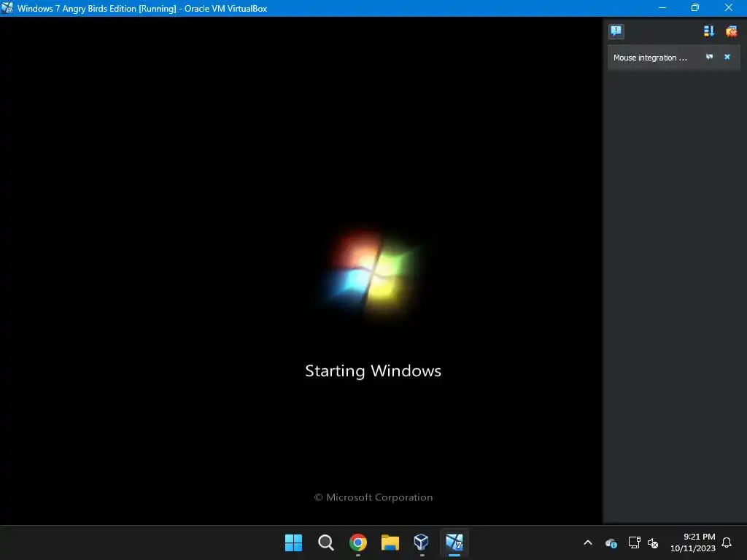Dismiss the Mouse integration notification
The image size is (747, 560).
pyautogui.click(x=727, y=57)
